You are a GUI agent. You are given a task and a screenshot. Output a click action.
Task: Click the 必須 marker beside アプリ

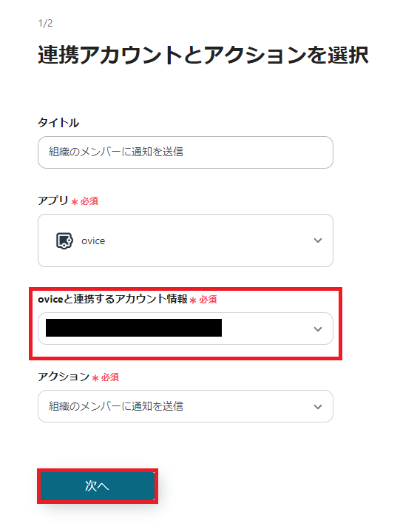(x=89, y=201)
